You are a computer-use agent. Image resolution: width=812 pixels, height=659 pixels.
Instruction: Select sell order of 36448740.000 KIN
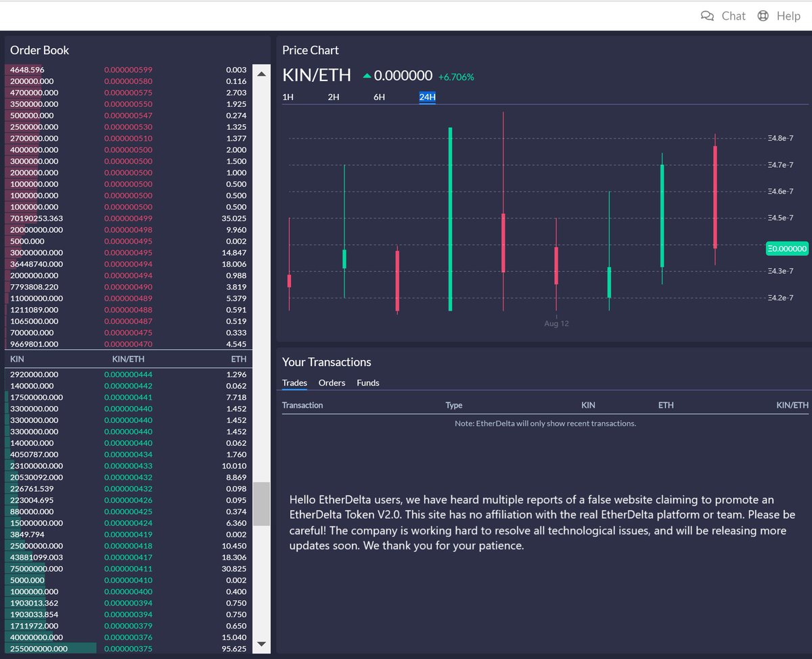pyautogui.click(x=129, y=264)
